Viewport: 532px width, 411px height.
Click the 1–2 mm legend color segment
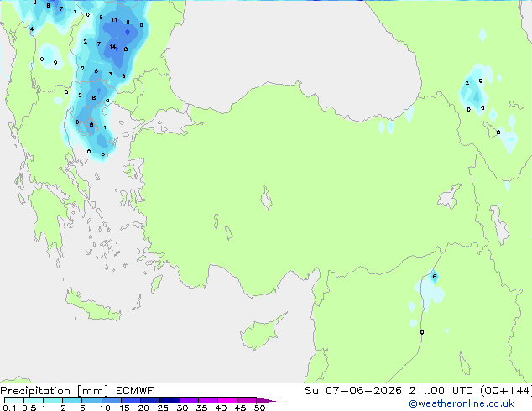point(53,400)
